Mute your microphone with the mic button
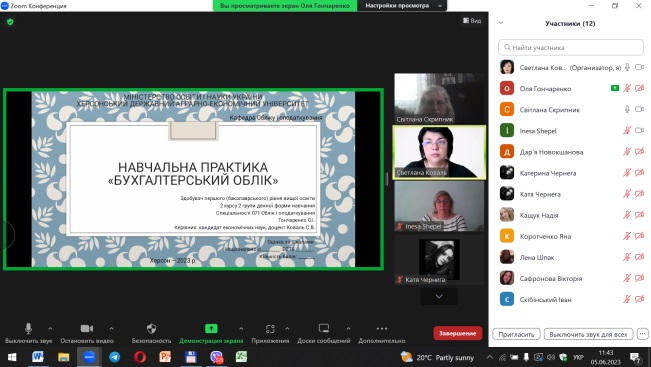 click(28, 329)
